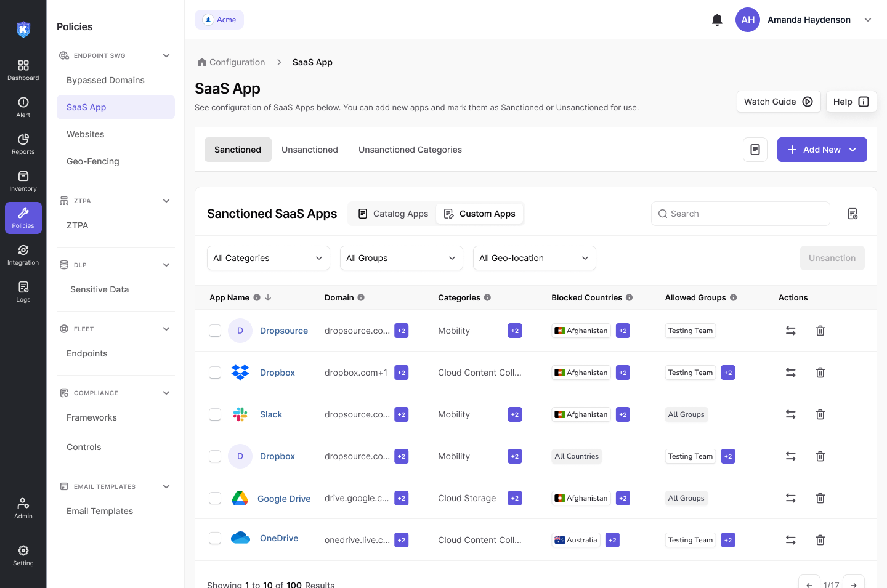This screenshot has height=588, width=887.
Task: Go to Reports in the sidebar
Action: tap(23, 144)
